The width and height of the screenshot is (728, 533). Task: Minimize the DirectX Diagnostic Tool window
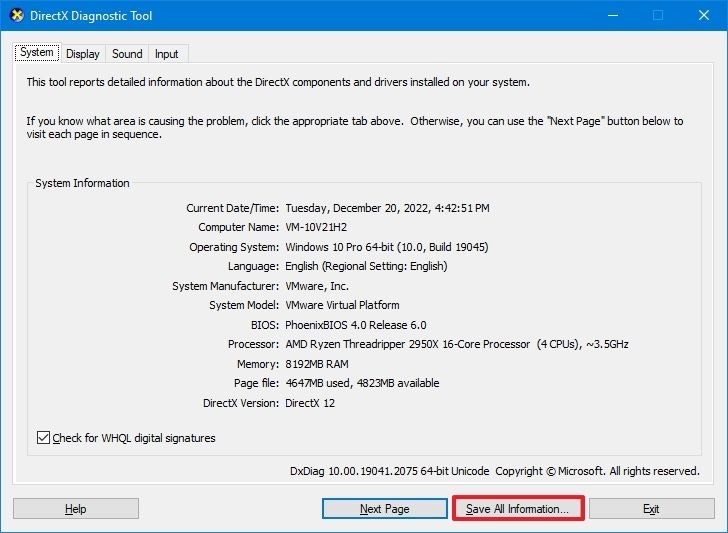[x=611, y=16]
